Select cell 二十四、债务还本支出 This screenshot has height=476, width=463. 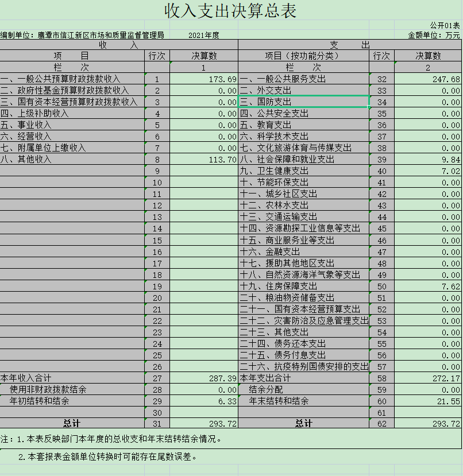coord(303,344)
